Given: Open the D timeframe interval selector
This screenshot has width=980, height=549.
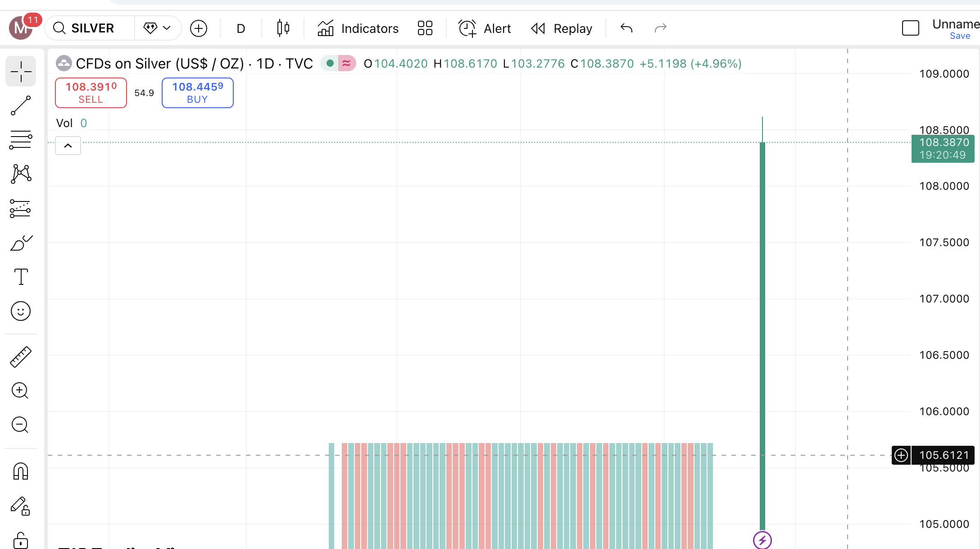Looking at the screenshot, I should point(240,28).
